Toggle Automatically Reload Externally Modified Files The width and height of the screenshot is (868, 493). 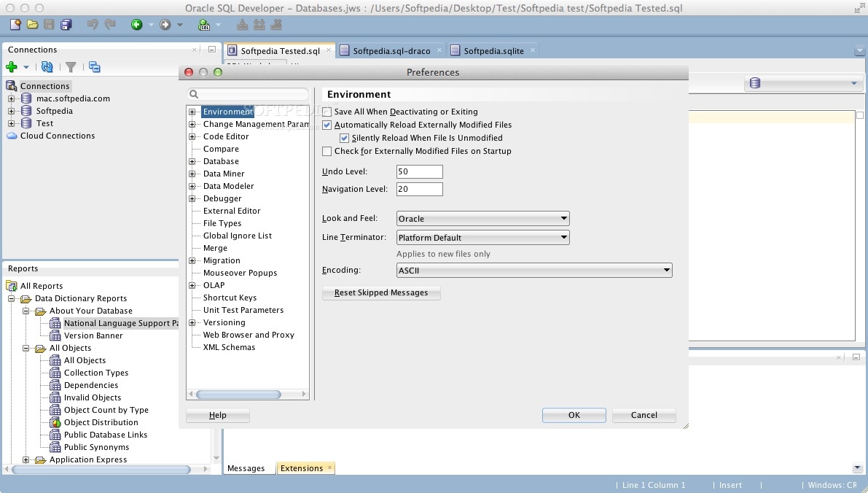point(327,125)
